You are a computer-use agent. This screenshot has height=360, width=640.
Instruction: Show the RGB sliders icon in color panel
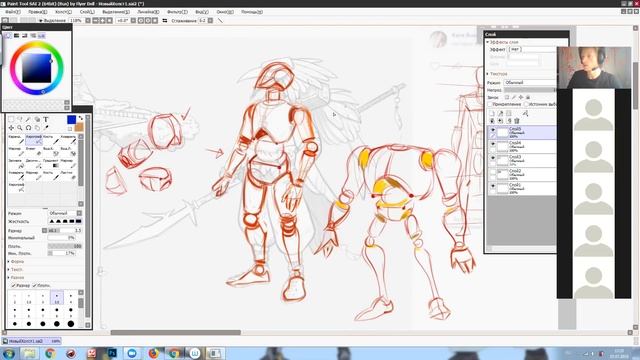pyautogui.click(x=16, y=36)
